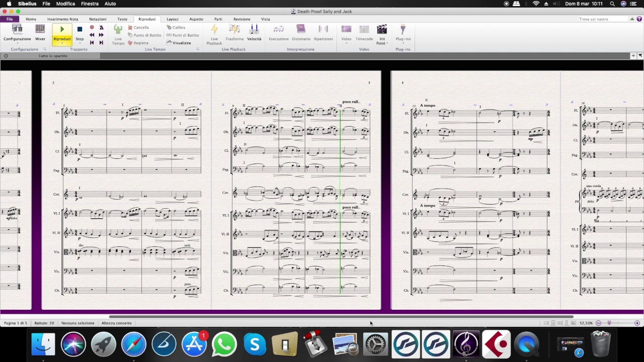Click the Esecuzione button
The image size is (644, 362).
click(279, 33)
